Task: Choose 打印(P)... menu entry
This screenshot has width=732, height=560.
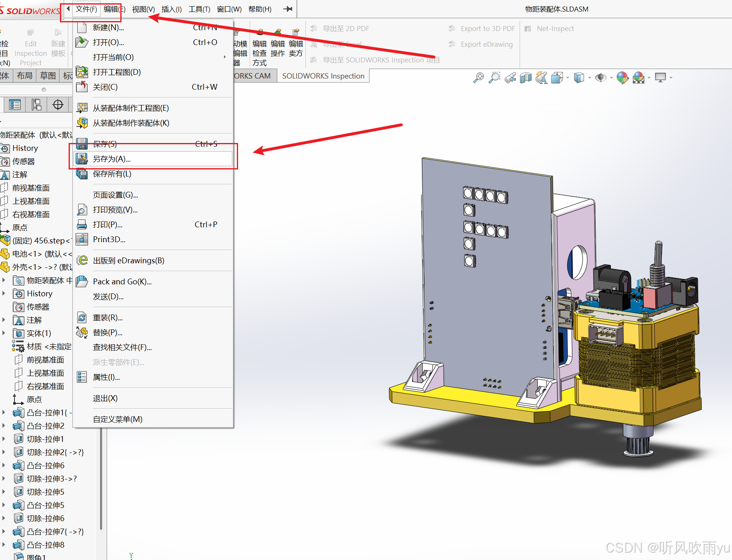Action: coord(153,224)
